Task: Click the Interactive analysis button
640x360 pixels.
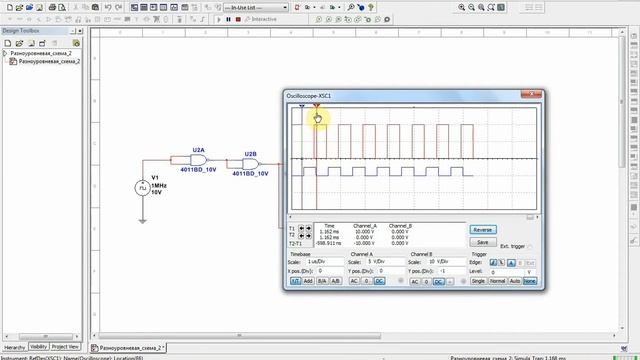Action: tap(261, 19)
